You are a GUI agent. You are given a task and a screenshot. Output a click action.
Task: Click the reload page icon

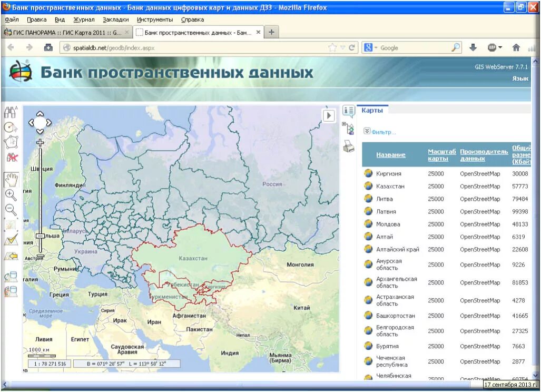(x=351, y=47)
